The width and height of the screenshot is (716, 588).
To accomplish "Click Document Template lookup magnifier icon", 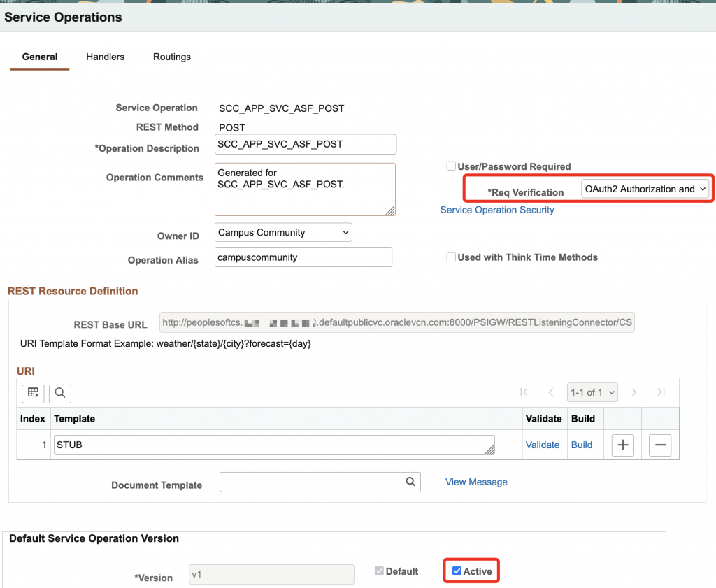I will [410, 482].
